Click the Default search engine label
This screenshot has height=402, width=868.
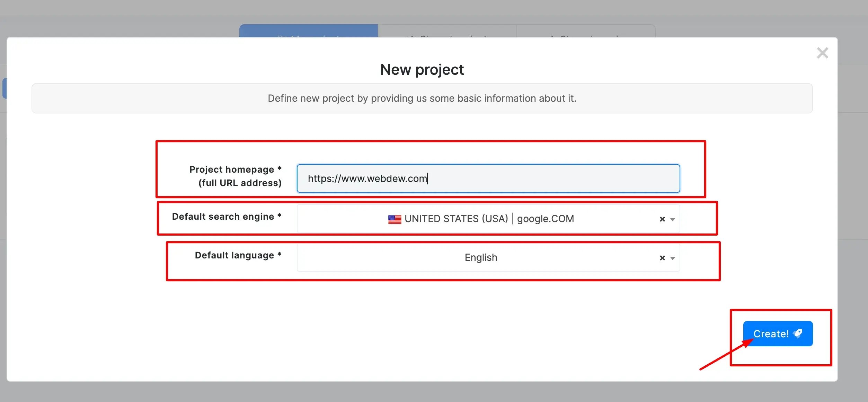(227, 217)
